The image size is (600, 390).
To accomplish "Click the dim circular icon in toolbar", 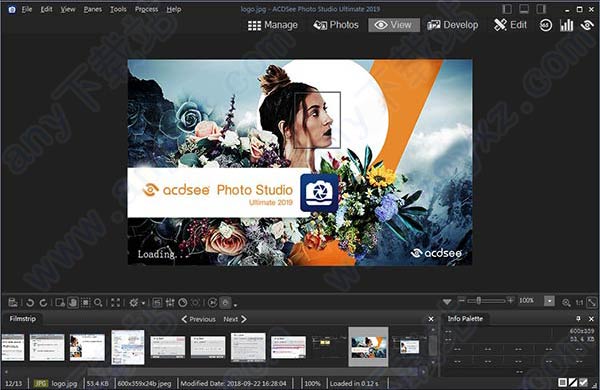I will [196, 303].
